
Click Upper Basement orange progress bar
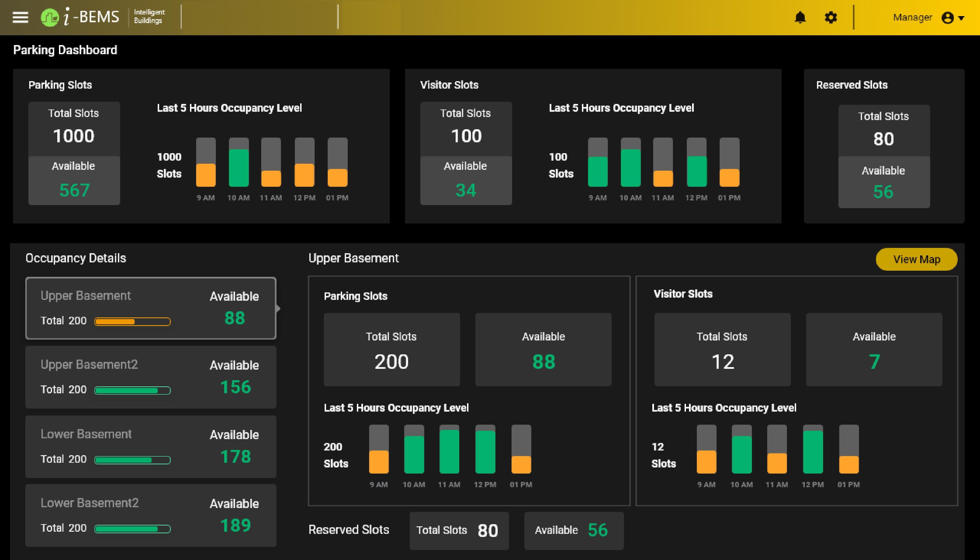(132, 322)
